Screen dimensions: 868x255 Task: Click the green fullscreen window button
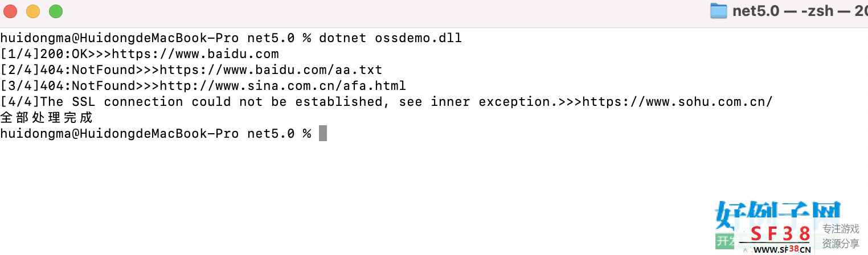56,11
